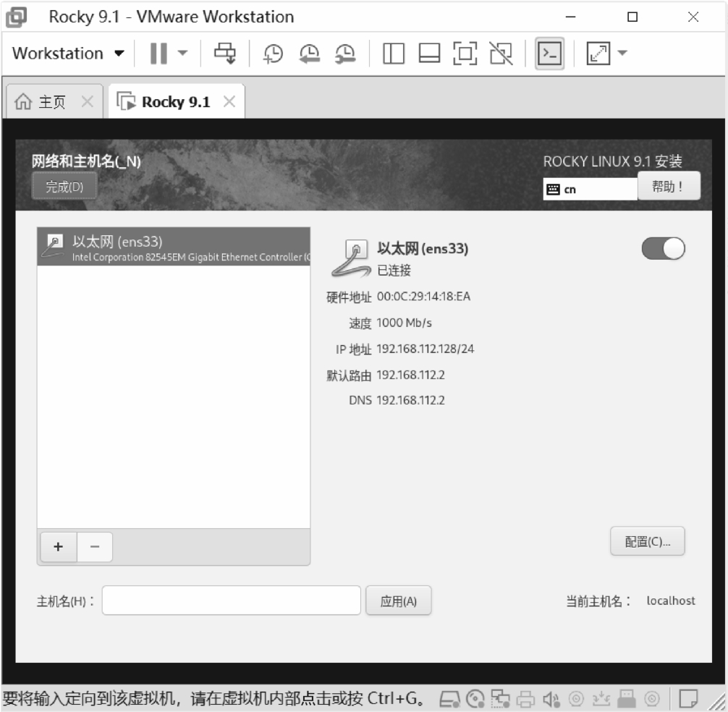728x712 pixels.
Task: Click the localhost current hostname text
Action: tap(670, 601)
